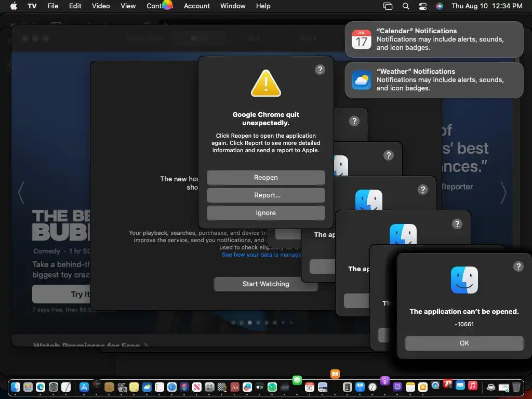Open help on the -10661 error dialog
Viewport: 532px width, 399px height.
pyautogui.click(x=518, y=267)
